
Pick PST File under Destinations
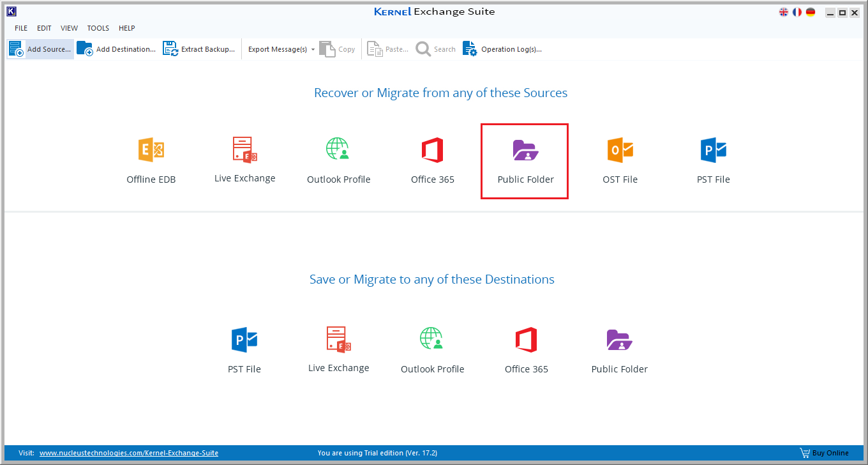pos(244,351)
